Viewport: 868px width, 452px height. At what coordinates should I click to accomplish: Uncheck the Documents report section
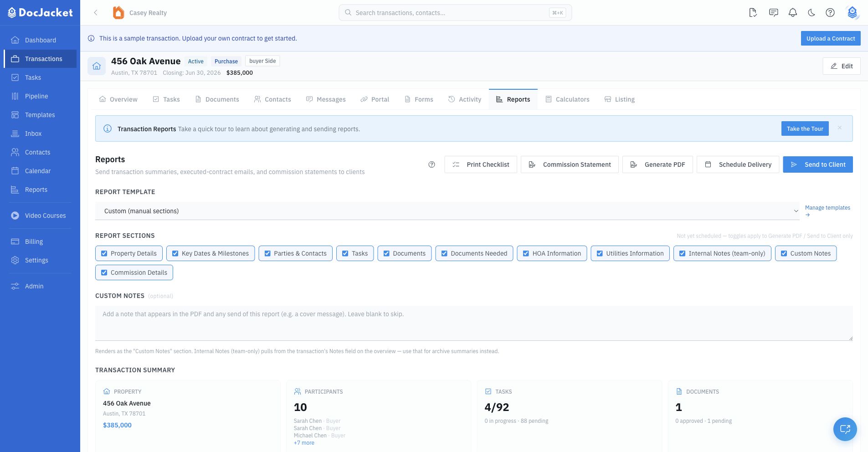point(386,253)
